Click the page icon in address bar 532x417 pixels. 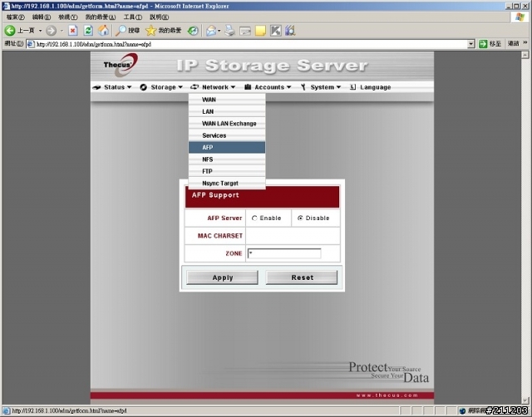coord(31,44)
